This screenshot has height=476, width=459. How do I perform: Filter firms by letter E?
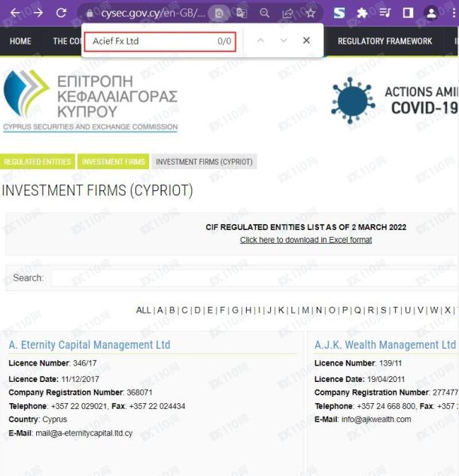coord(210,311)
